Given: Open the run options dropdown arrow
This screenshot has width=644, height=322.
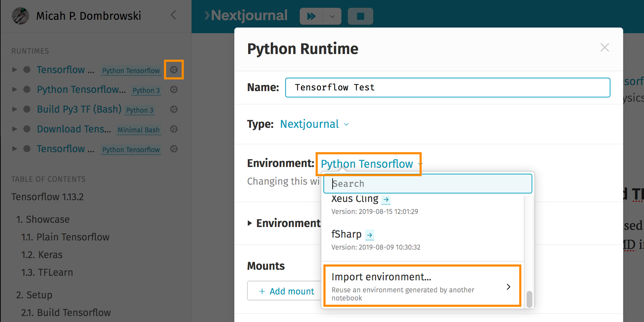Looking at the screenshot, I should tap(332, 16).
